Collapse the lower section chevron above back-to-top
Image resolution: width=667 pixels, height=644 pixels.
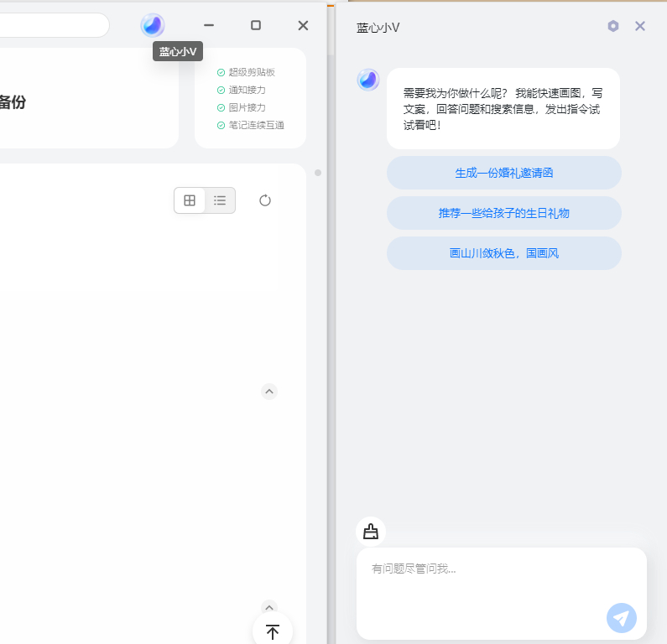point(269,607)
